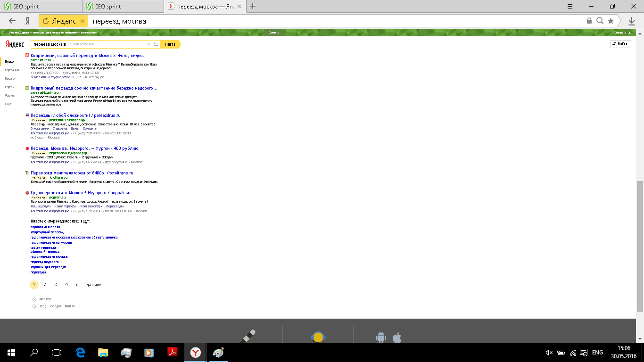Search the query in Google
644x362 pixels.
click(56, 306)
